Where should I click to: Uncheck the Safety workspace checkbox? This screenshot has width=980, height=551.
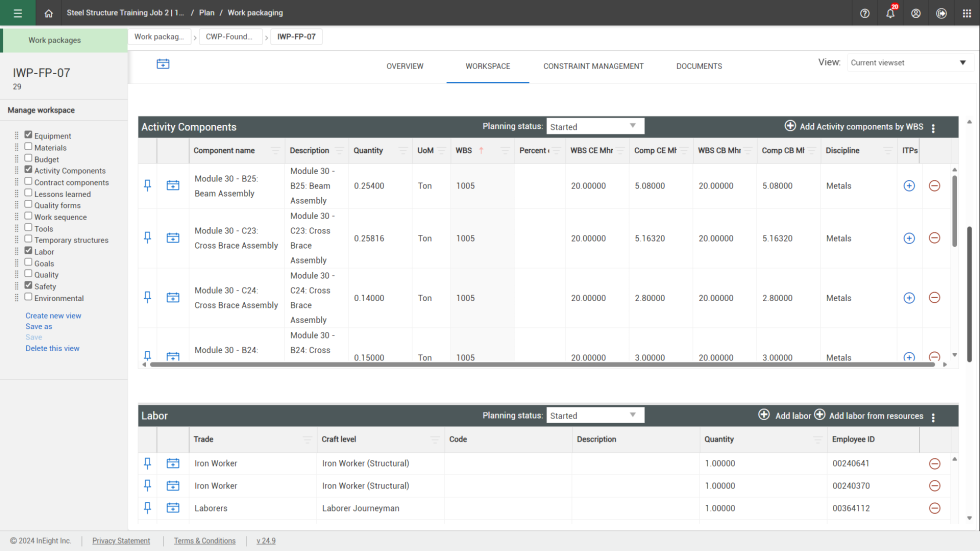pos(29,285)
